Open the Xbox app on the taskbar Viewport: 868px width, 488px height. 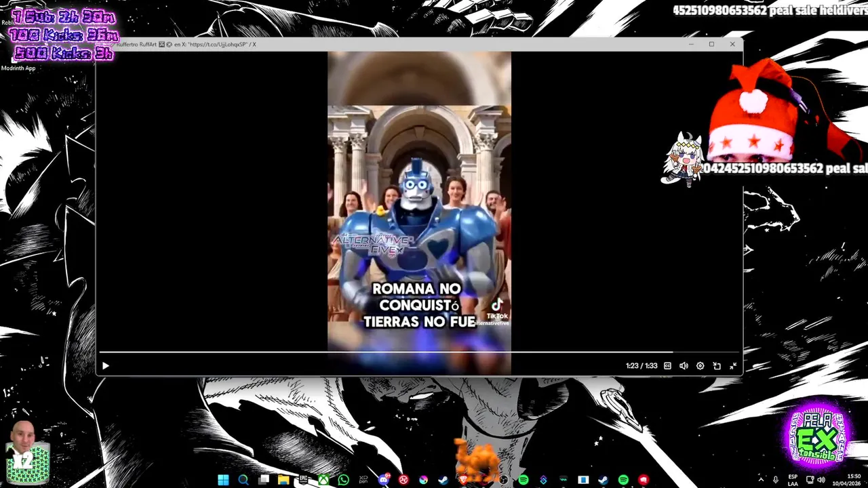[323, 480]
